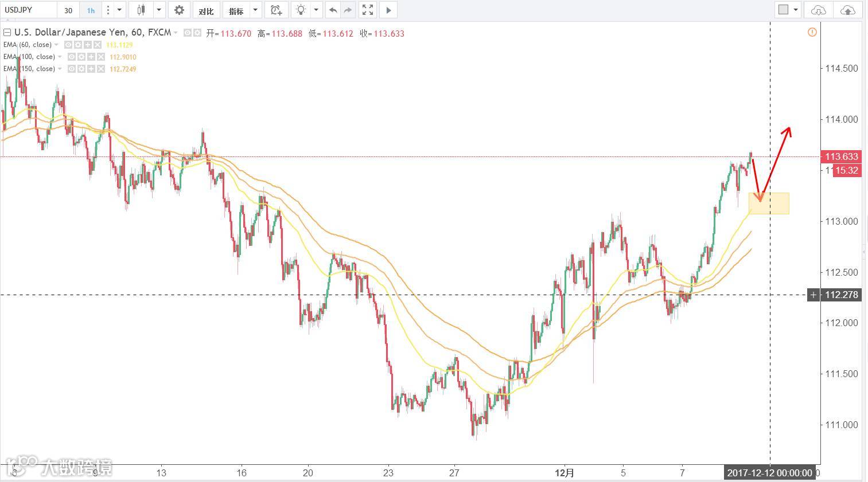
Task: Hide the USDJPY main series
Action: [188, 33]
